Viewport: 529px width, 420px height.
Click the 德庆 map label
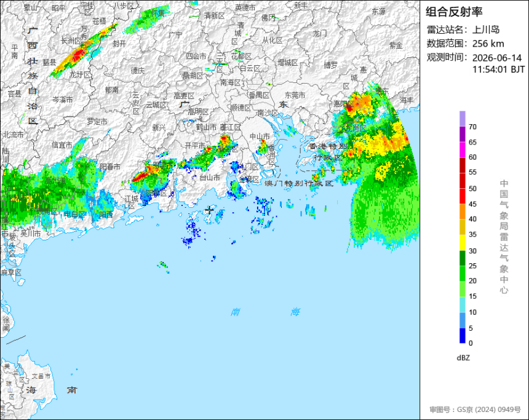[x=138, y=71]
